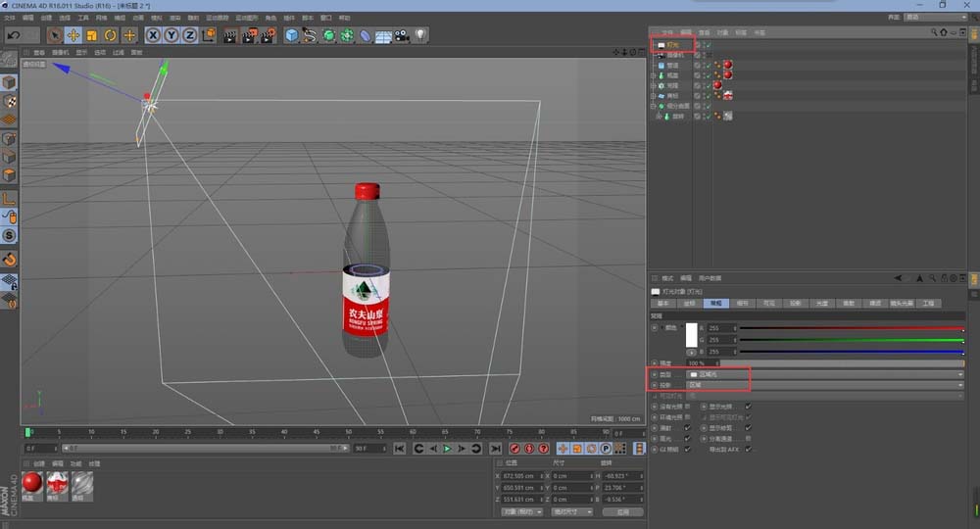980x529 pixels.
Task: Open the 对象 (相对) coordinate mode dropdown
Action: [x=521, y=511]
